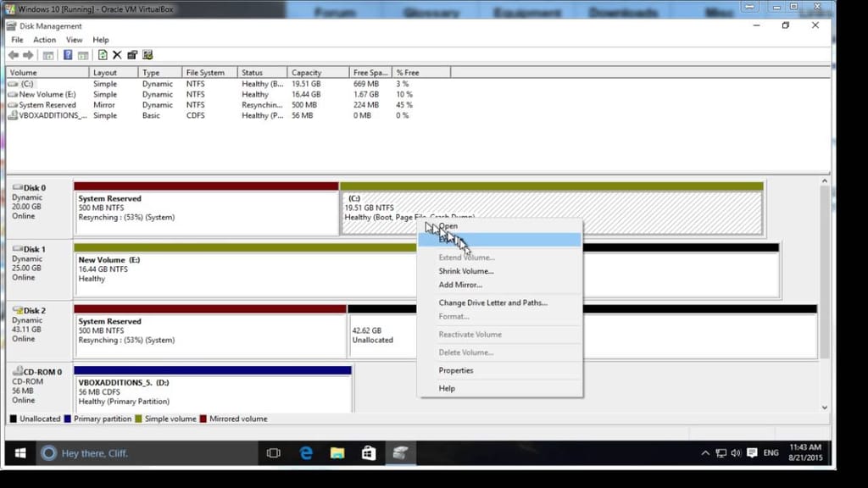868x488 pixels.
Task: Select the VBOXADDITIONS_... volume list row
Action: tap(228, 115)
